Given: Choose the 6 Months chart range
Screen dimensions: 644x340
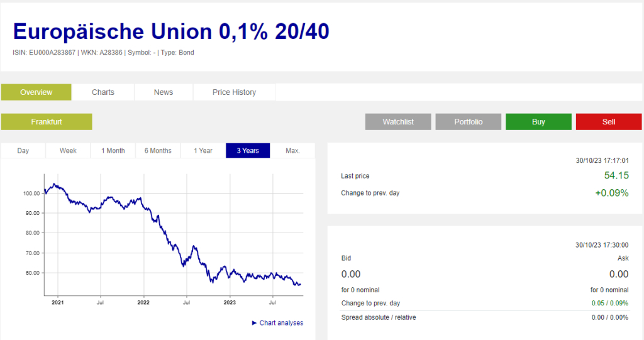Looking at the screenshot, I should coord(158,151).
